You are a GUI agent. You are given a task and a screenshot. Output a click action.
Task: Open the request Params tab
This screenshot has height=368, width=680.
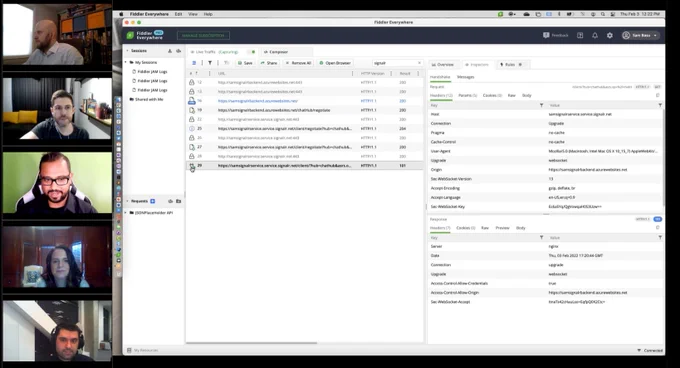468,95
